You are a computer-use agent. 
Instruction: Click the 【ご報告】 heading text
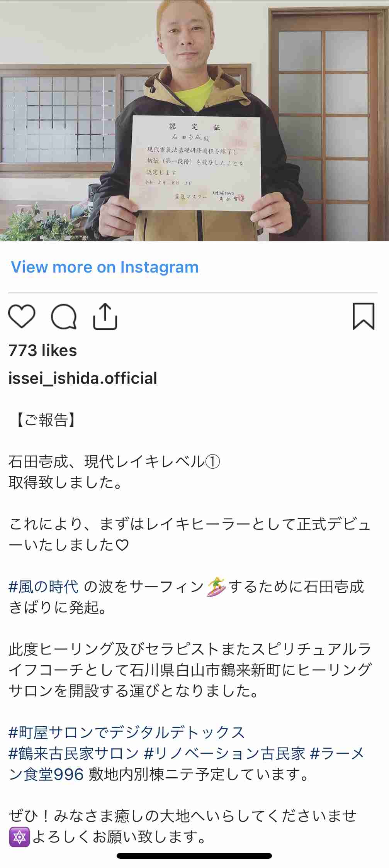click(x=46, y=420)
